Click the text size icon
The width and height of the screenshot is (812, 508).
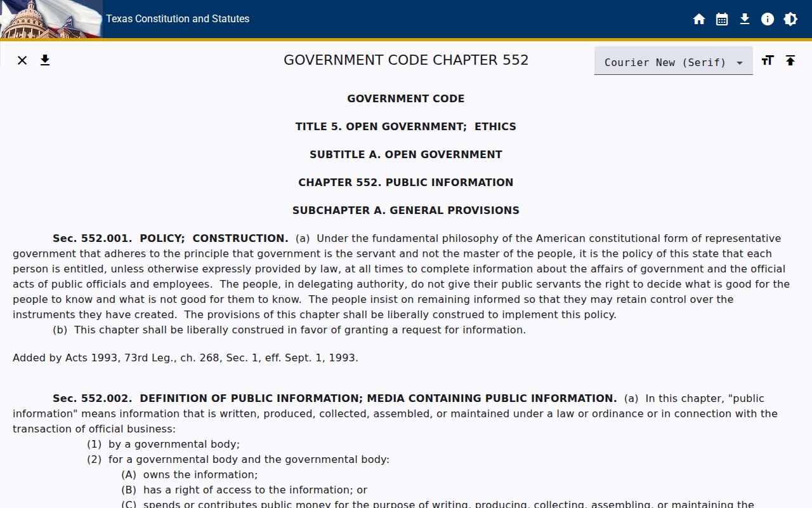tap(768, 60)
